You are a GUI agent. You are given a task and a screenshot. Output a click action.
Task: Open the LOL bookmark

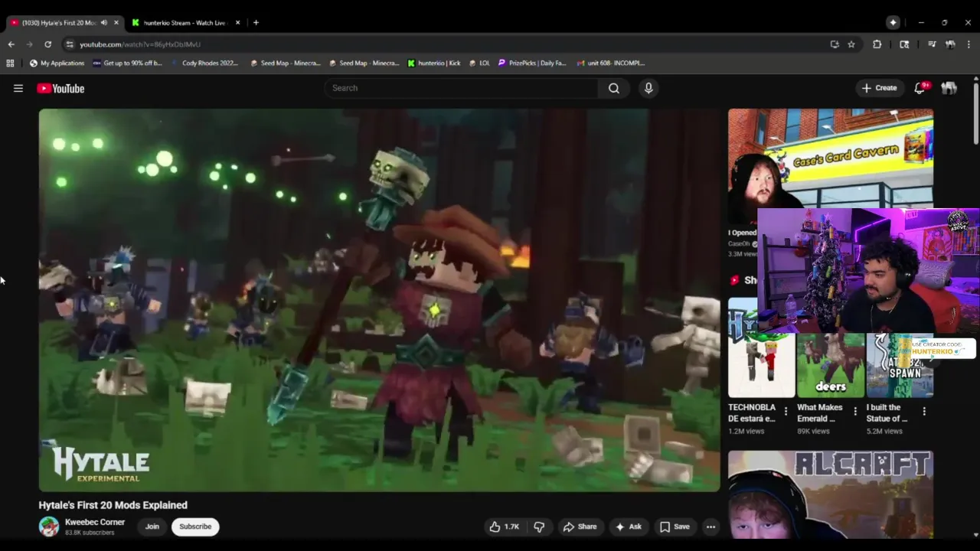point(479,63)
